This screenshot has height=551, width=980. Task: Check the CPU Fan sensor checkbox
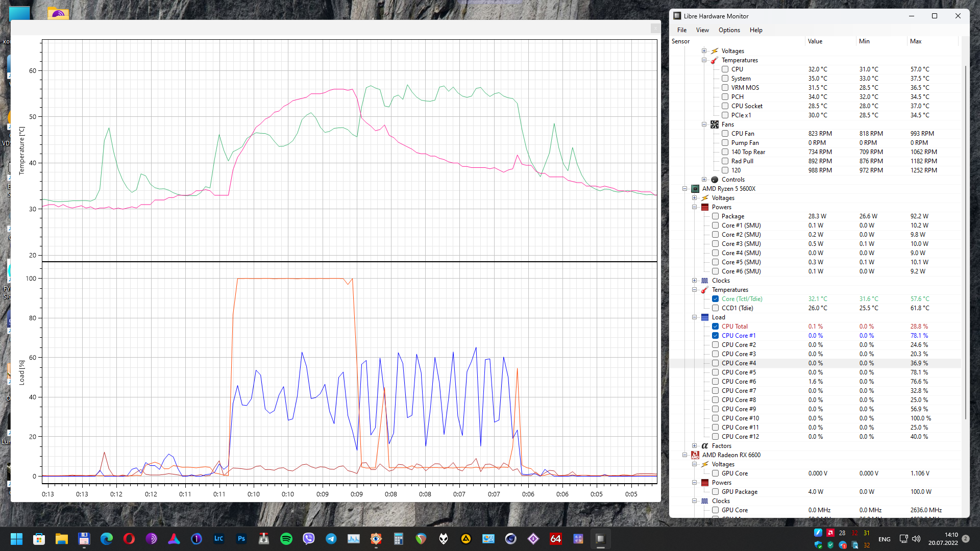[x=725, y=134]
